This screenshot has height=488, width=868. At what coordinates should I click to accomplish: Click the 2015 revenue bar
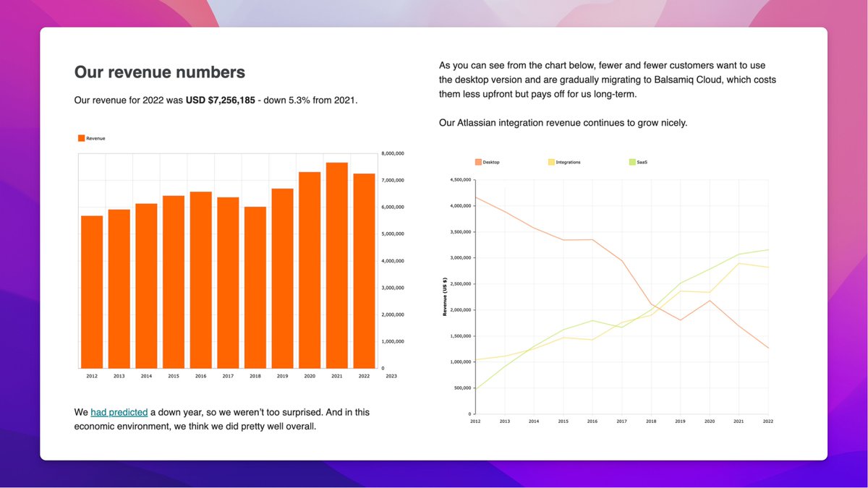(174, 282)
